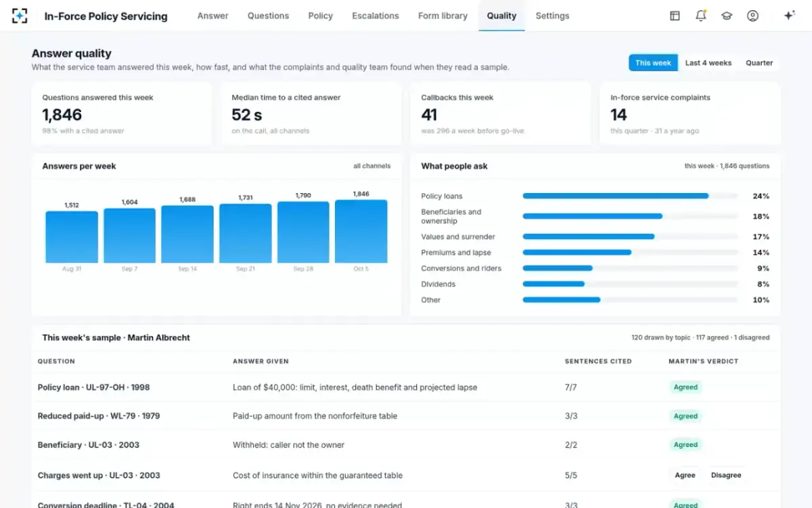Click the Policy loans progress bar
Image resolution: width=812 pixels, height=508 pixels.
click(630, 196)
